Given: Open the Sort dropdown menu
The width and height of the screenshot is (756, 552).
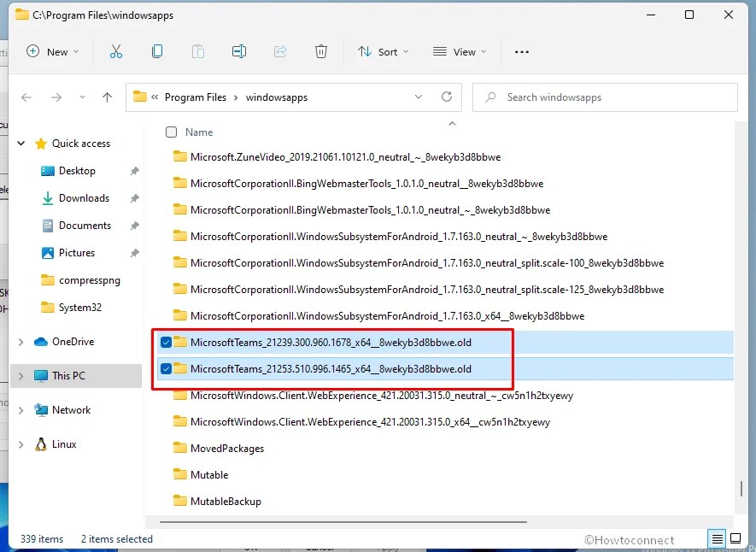Looking at the screenshot, I should point(384,51).
